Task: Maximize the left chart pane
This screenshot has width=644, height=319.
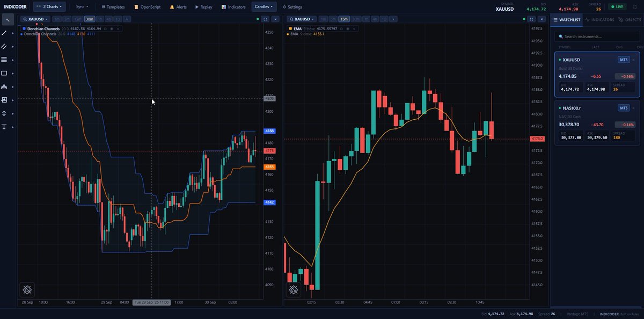Action: 265,19
